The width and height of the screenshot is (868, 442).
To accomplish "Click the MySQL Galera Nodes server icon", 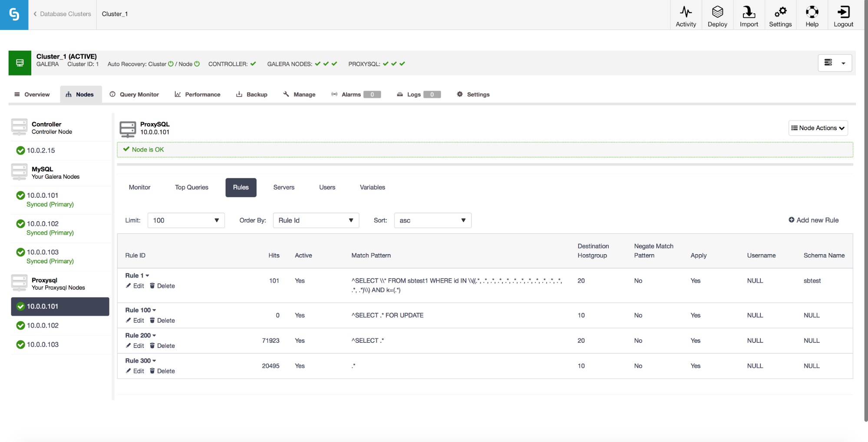I will coord(19,172).
